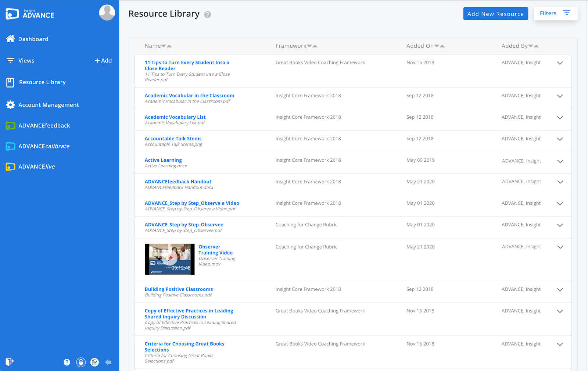Image resolution: width=588 pixels, height=371 pixels.
Task: Click the Insight ADVANCE logo icon
Action: (12, 14)
